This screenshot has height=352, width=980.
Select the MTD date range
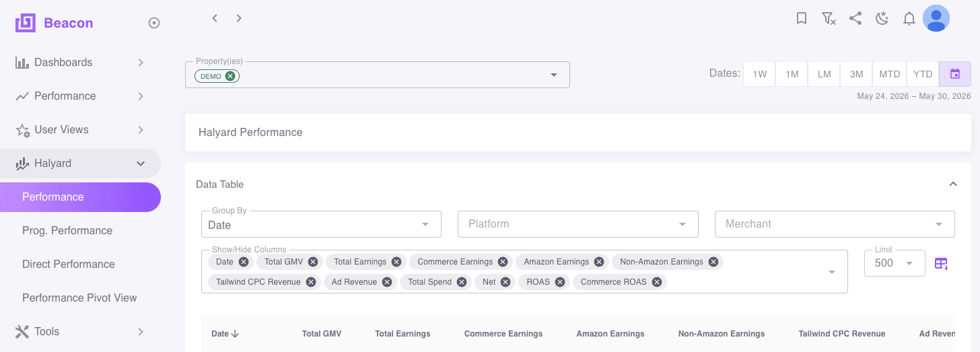coord(889,74)
